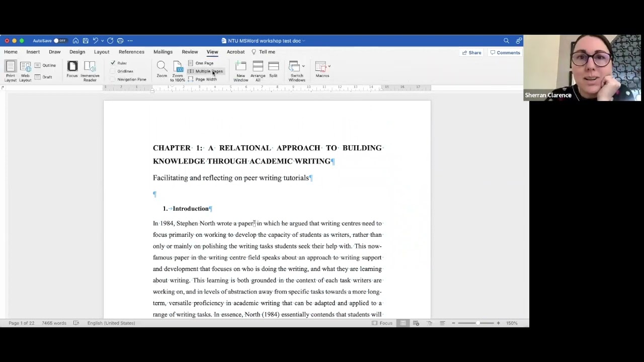Print the document with printer icon
The height and width of the screenshot is (362, 644).
[x=120, y=41]
